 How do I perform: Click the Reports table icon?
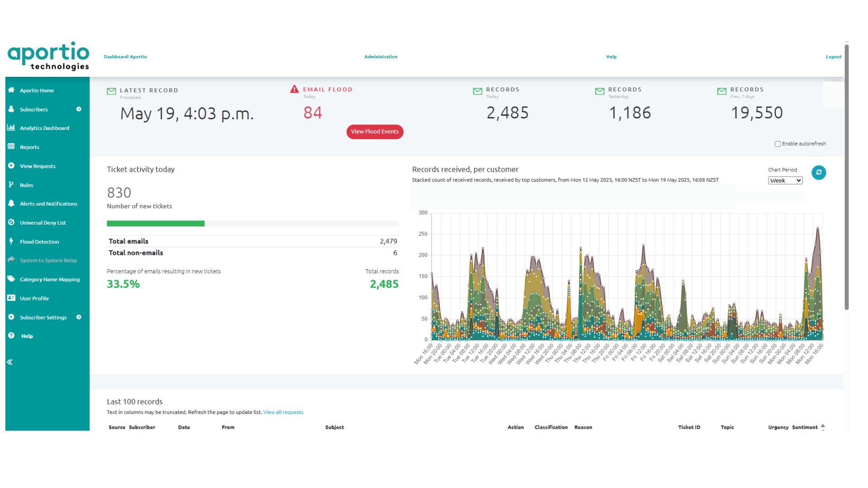(x=11, y=147)
